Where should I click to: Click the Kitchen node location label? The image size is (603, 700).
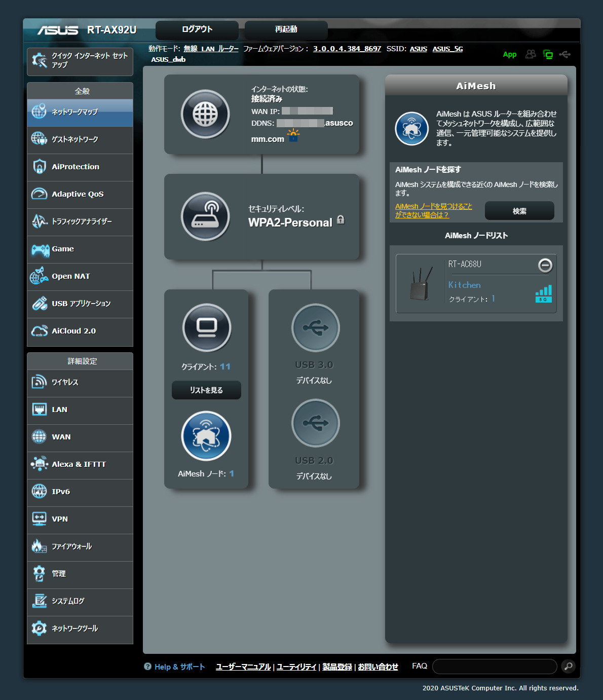click(465, 285)
